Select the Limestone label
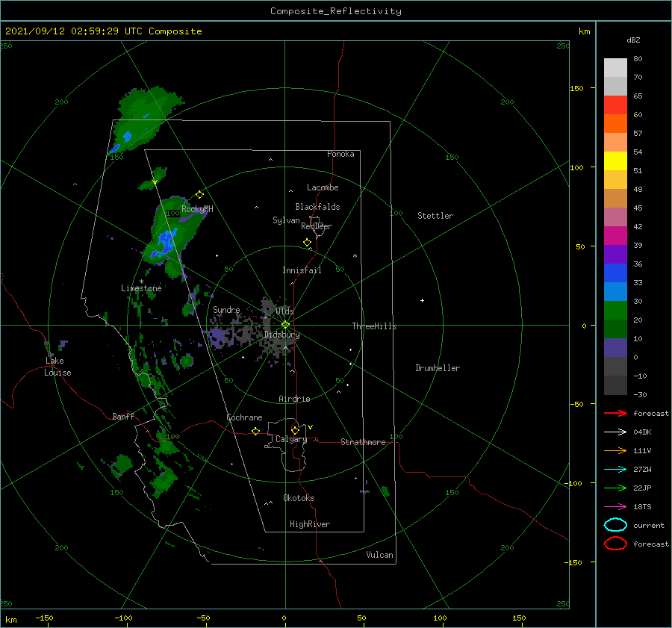The width and height of the screenshot is (672, 628). [x=141, y=288]
